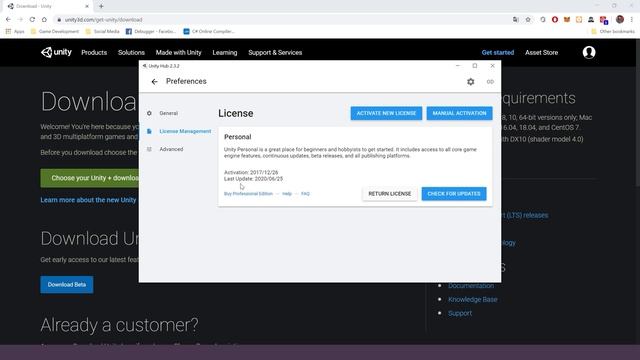Open Asset Store link in header

(x=541, y=52)
